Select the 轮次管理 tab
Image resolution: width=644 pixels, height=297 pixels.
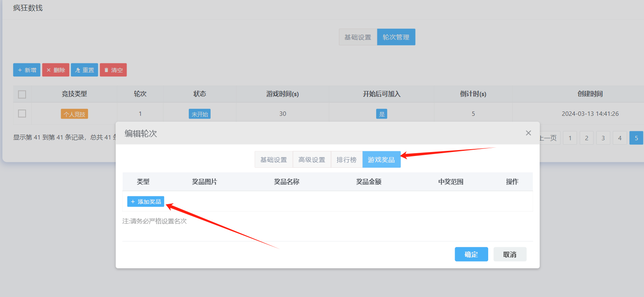pyautogui.click(x=396, y=37)
